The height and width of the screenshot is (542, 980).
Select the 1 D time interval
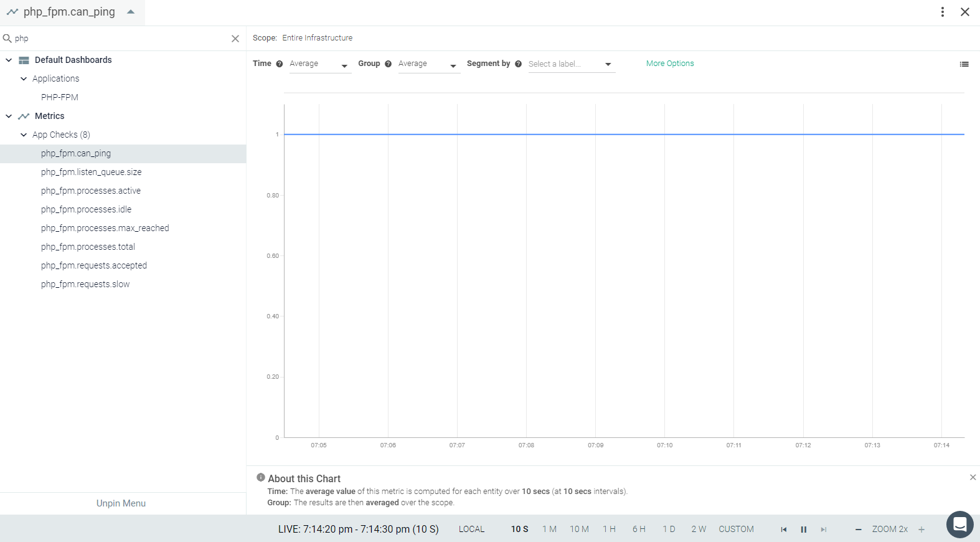click(669, 530)
